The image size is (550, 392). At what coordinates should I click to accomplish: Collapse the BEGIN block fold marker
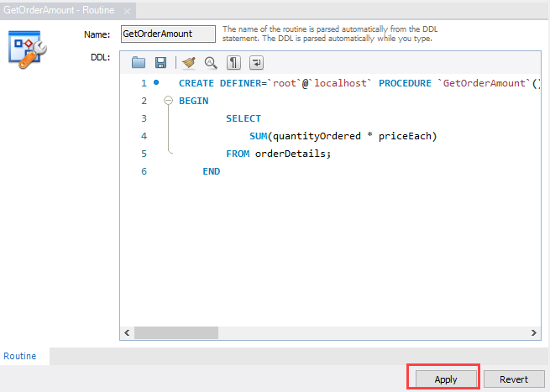pos(169,101)
